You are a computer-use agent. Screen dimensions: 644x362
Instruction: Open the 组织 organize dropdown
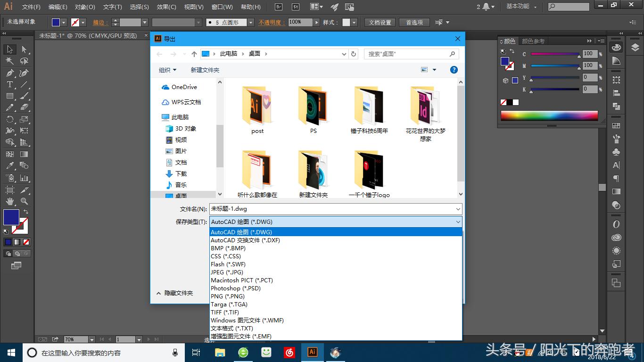(x=167, y=70)
